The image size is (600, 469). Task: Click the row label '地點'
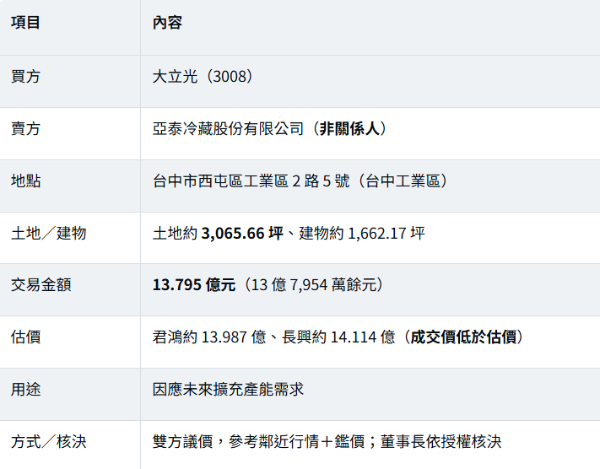pos(25,181)
